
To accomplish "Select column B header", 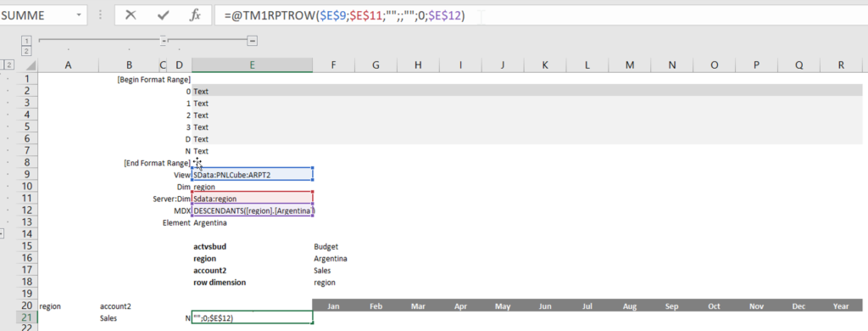I will 129,65.
